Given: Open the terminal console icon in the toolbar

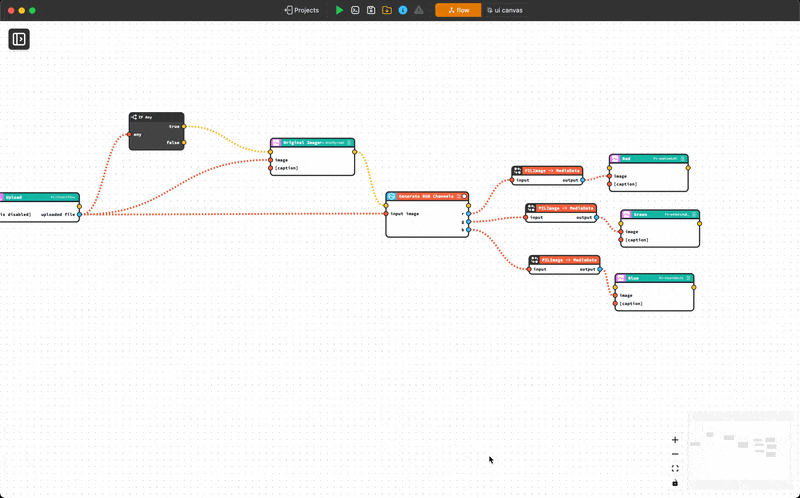Looking at the screenshot, I should tap(355, 10).
